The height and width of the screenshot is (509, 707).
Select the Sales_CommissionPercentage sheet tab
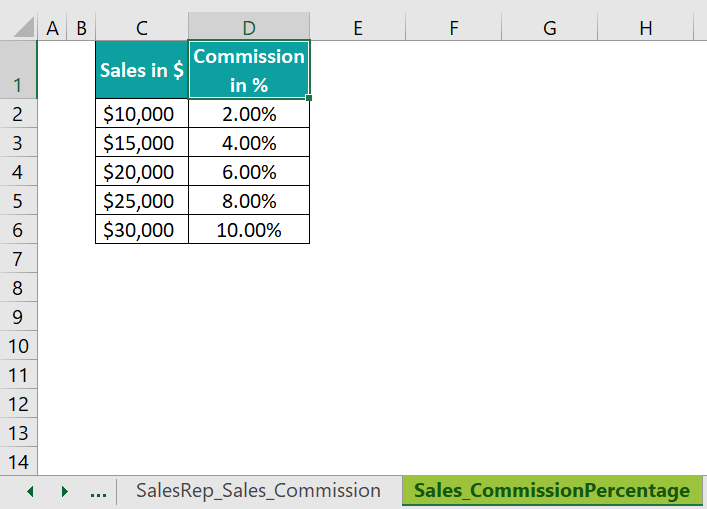click(x=552, y=491)
